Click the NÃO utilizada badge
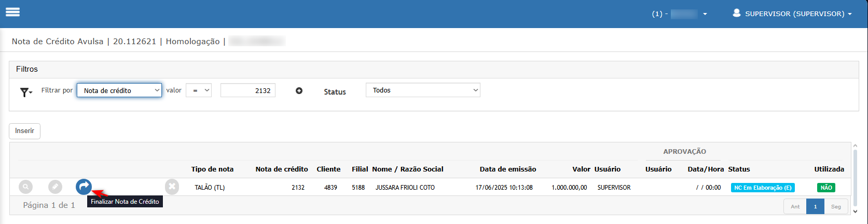868x224 pixels. pos(826,188)
